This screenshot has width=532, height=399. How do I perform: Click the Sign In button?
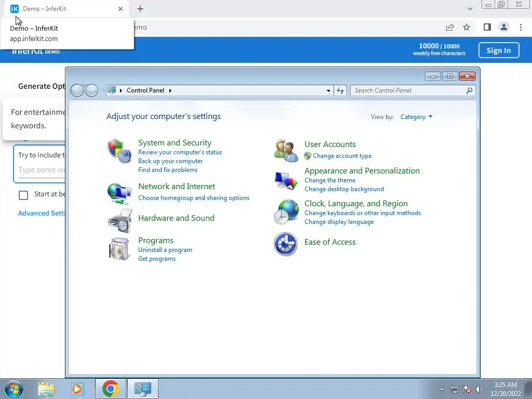click(499, 50)
